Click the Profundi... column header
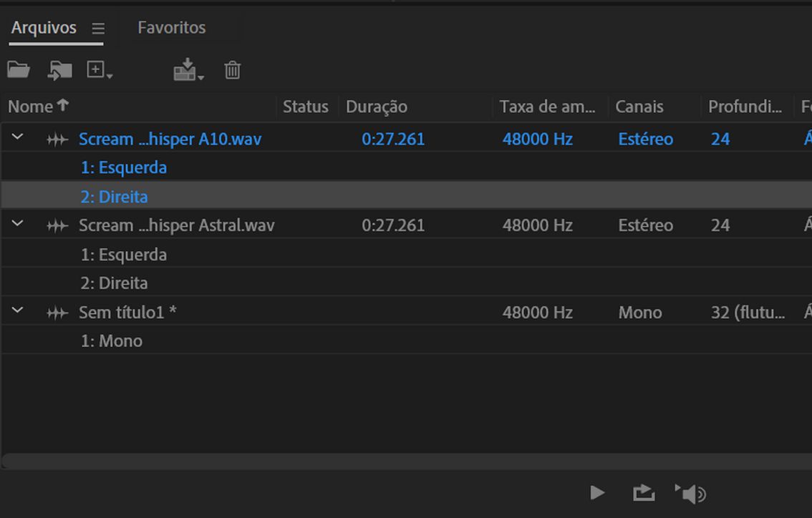Viewport: 812px width, 518px height. (745, 107)
